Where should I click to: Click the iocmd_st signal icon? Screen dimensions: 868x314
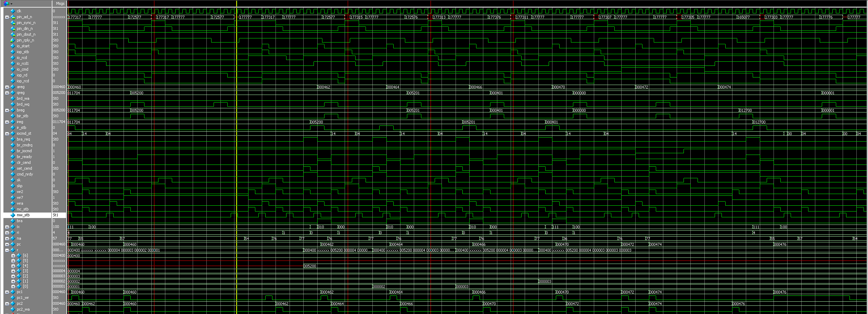[x=13, y=133]
